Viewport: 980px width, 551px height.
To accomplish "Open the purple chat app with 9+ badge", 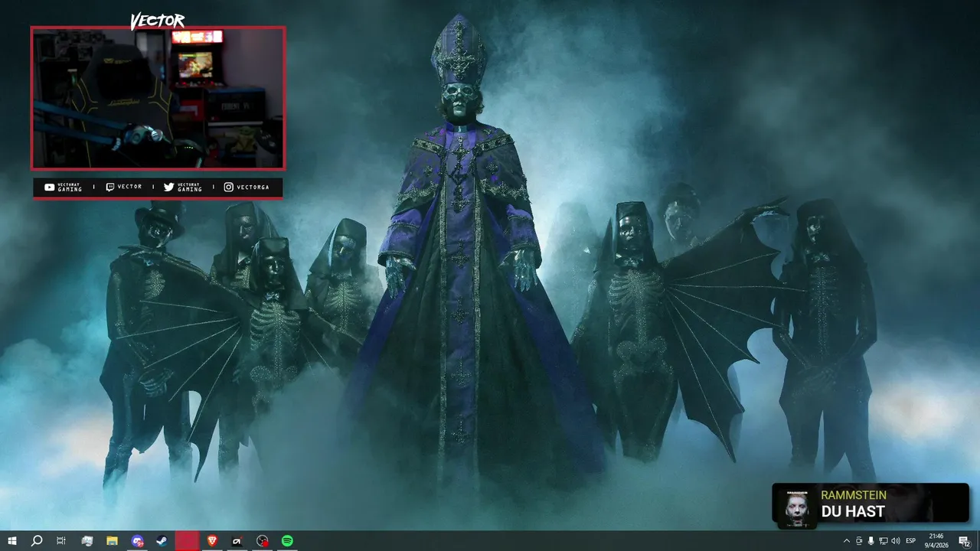I will point(137,541).
